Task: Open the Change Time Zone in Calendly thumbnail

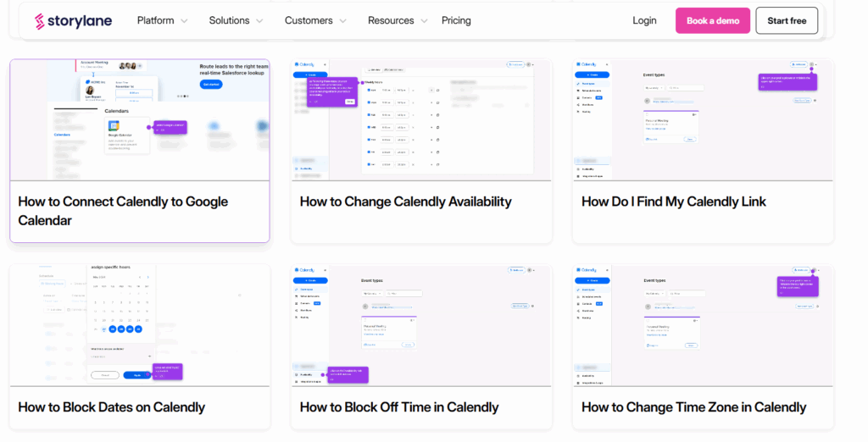Action: [x=703, y=326]
